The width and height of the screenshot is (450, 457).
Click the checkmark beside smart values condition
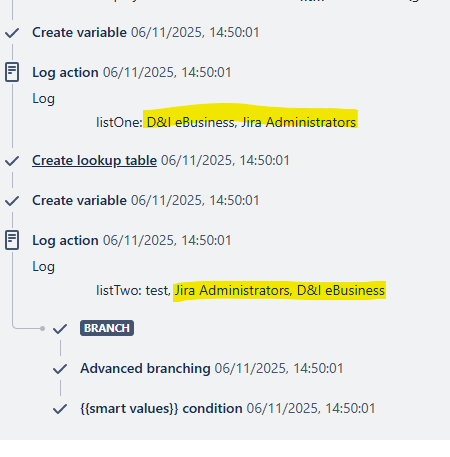pyautogui.click(x=60, y=409)
